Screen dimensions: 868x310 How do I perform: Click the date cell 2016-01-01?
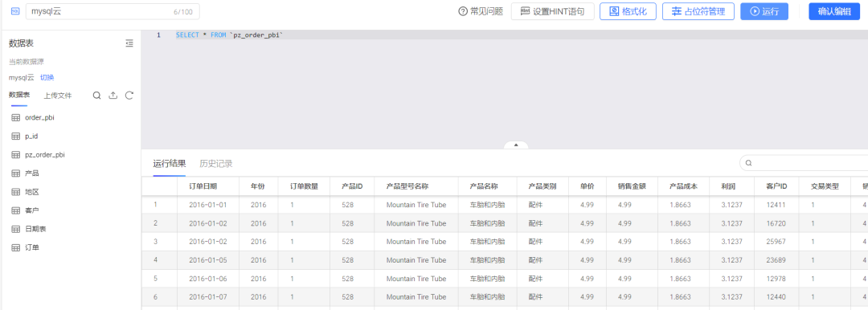(x=207, y=205)
